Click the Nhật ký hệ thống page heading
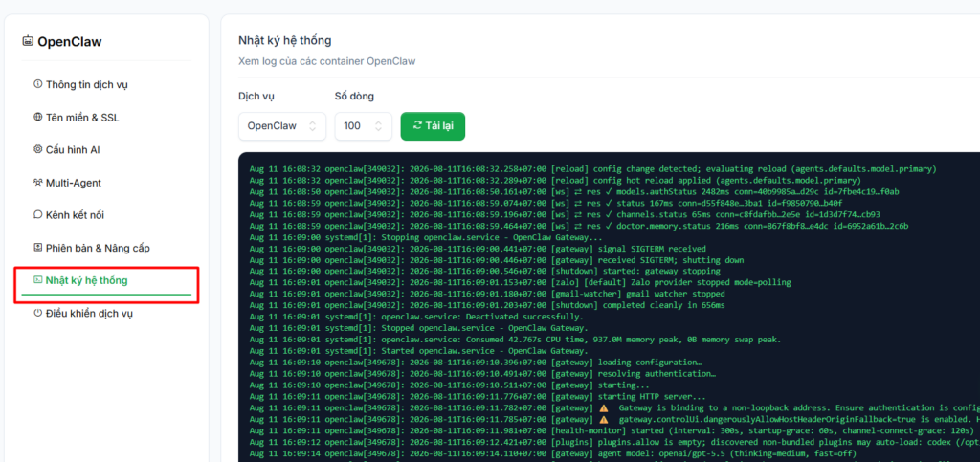The height and width of the screenshot is (462, 980). point(285,40)
